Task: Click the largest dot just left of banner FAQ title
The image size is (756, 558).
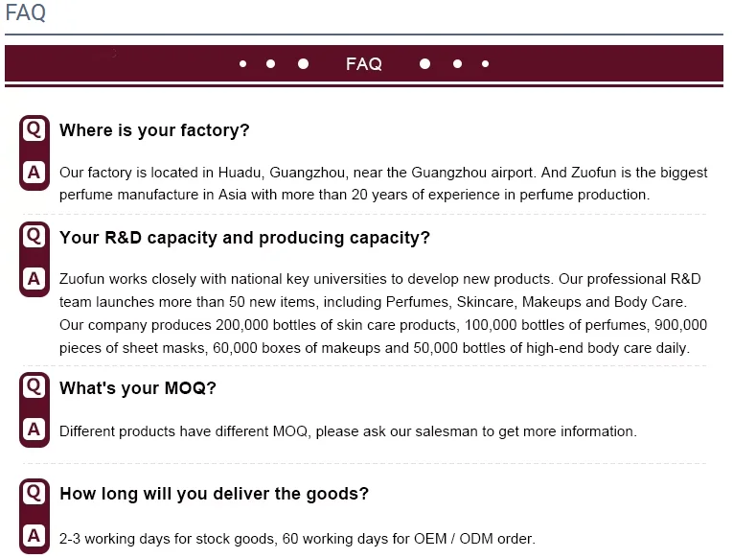Action: pyautogui.click(x=304, y=64)
